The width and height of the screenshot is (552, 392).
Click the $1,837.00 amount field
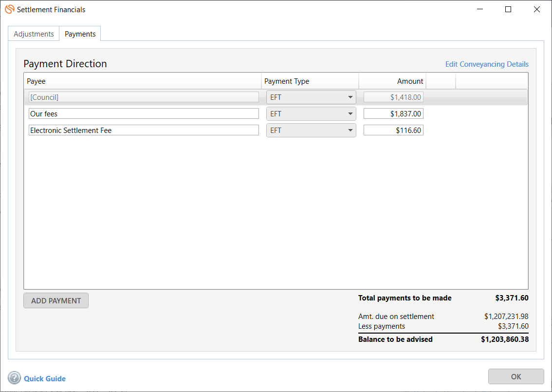click(393, 114)
